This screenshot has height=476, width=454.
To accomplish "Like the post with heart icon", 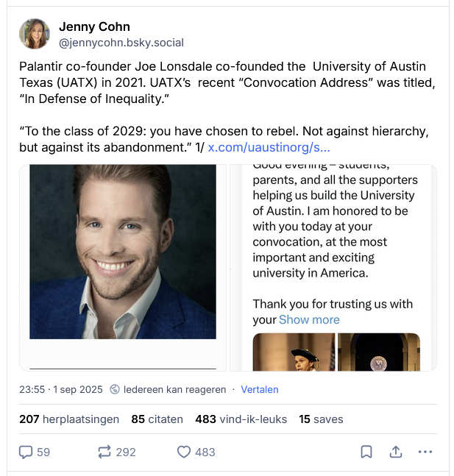I will (184, 452).
